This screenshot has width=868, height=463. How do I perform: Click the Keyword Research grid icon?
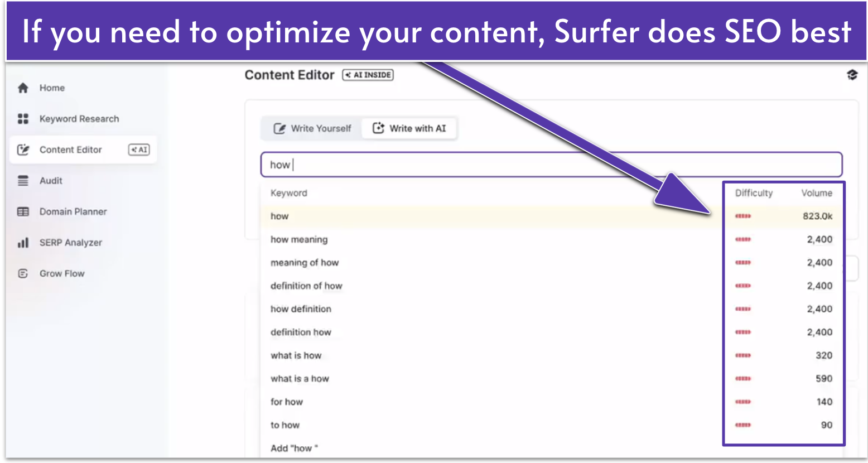click(x=23, y=119)
